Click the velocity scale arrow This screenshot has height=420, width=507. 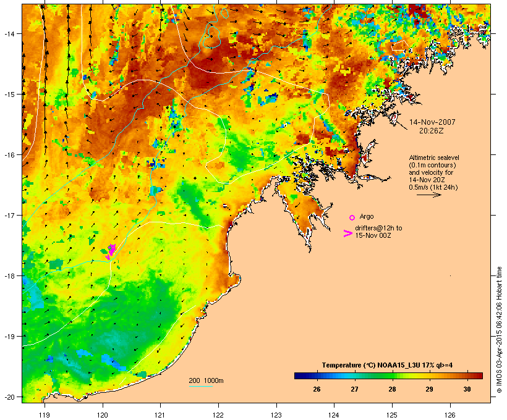428,195
